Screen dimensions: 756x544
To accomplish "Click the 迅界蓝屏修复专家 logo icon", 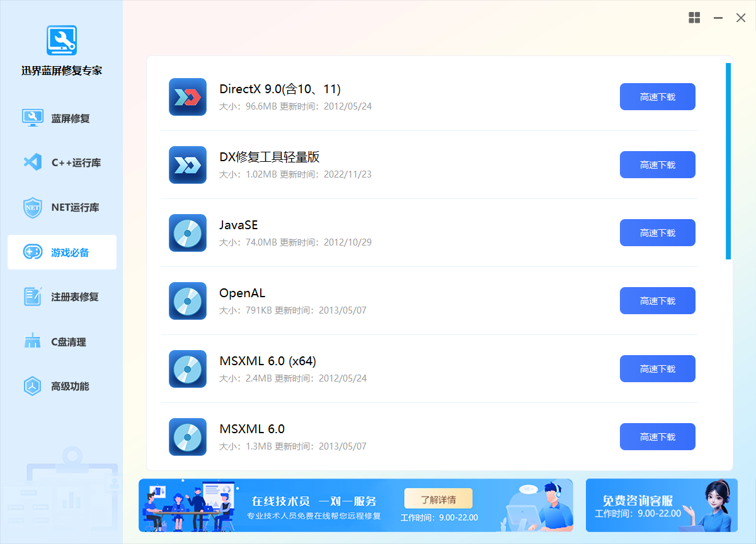I will (62, 41).
